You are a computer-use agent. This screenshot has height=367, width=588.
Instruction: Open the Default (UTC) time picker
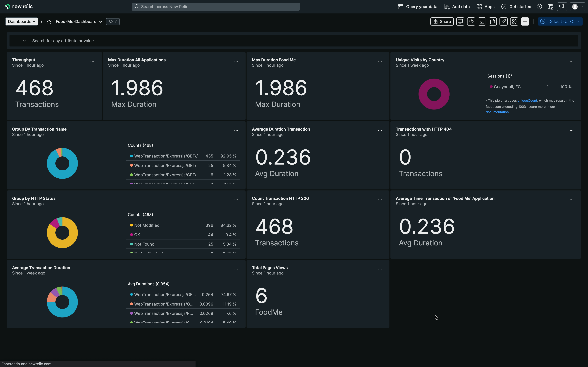(x=560, y=21)
